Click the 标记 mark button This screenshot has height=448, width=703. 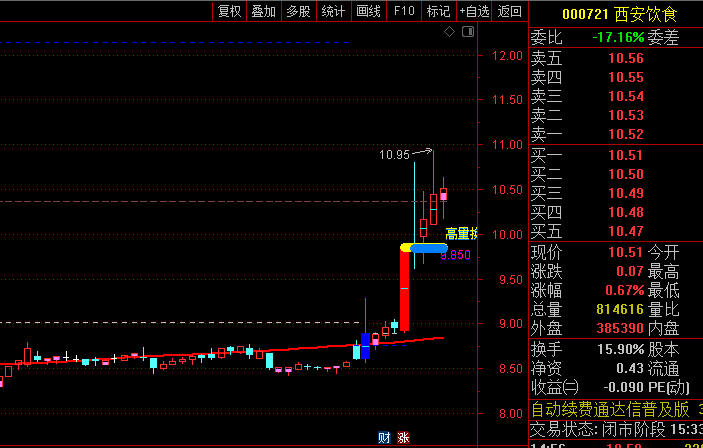(438, 11)
